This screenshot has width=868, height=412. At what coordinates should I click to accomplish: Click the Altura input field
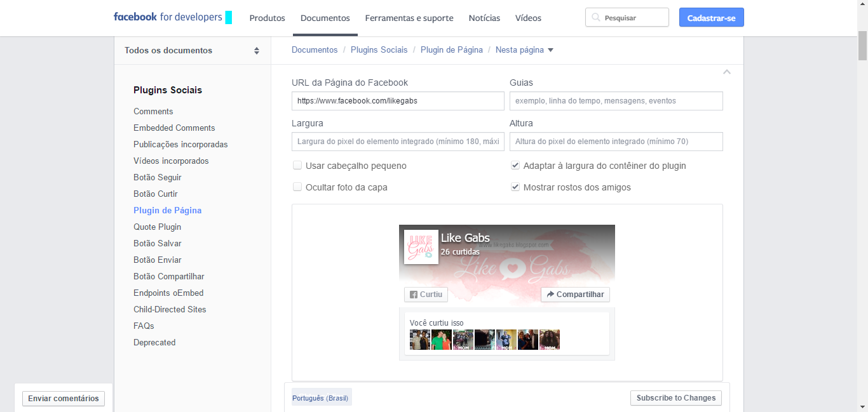coord(616,142)
